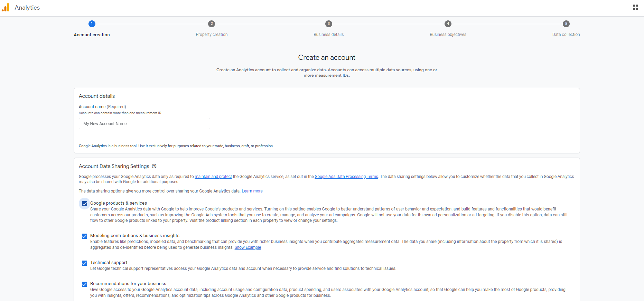Click Modeling contributions & business insights label
The image size is (644, 301).
(x=135, y=236)
